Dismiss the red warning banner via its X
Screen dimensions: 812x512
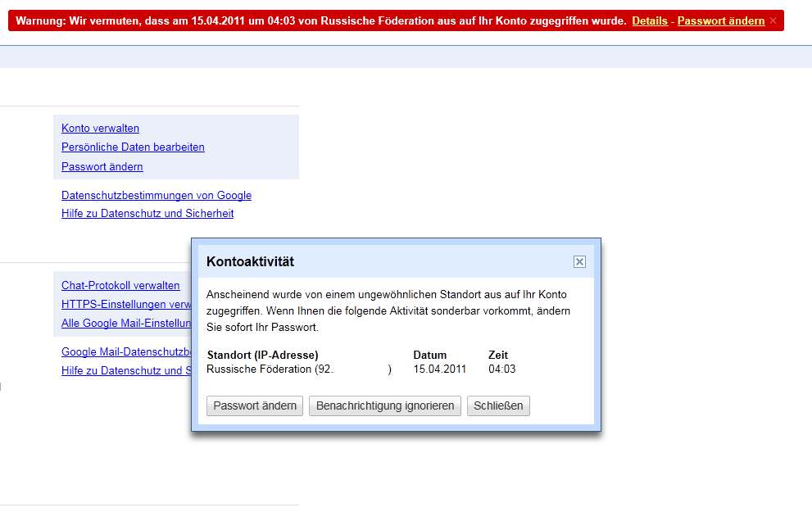tap(771, 20)
